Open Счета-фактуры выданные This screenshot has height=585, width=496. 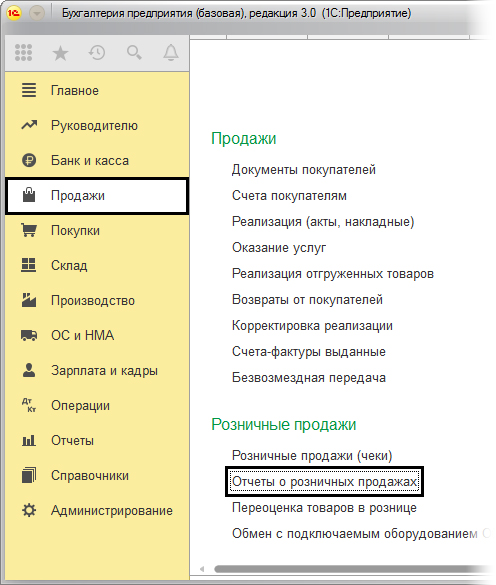pos(309,351)
